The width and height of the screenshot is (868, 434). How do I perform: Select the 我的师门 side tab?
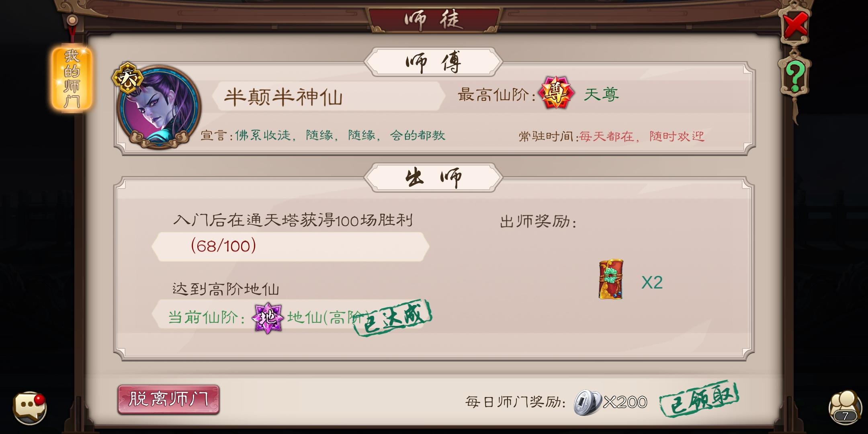pos(72,78)
